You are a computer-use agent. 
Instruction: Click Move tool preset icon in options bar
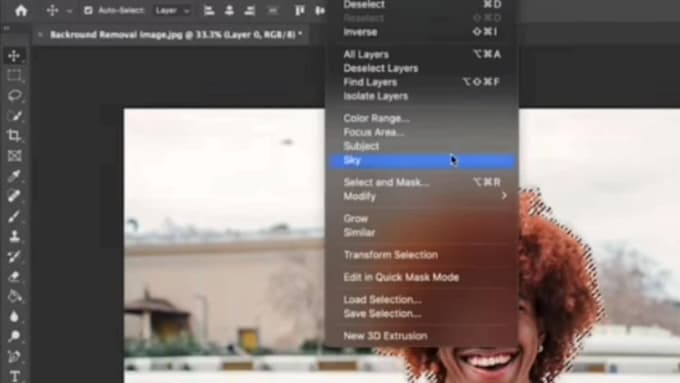(x=52, y=10)
